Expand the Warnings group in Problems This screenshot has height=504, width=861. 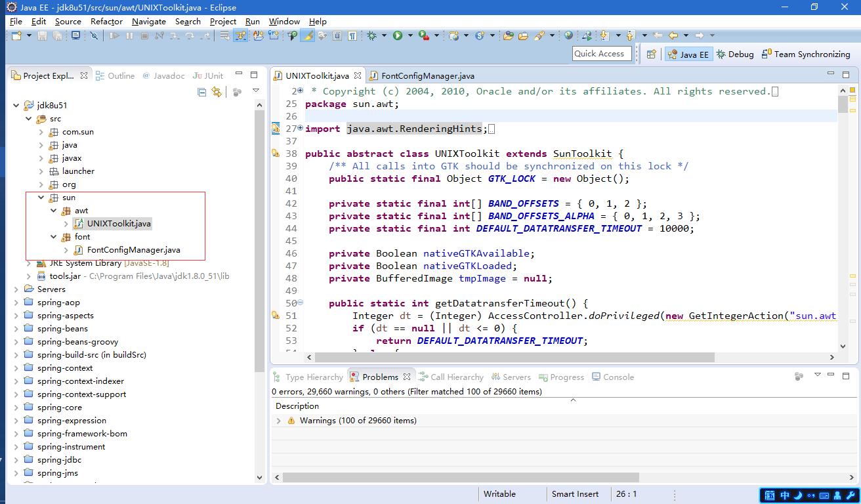point(279,421)
